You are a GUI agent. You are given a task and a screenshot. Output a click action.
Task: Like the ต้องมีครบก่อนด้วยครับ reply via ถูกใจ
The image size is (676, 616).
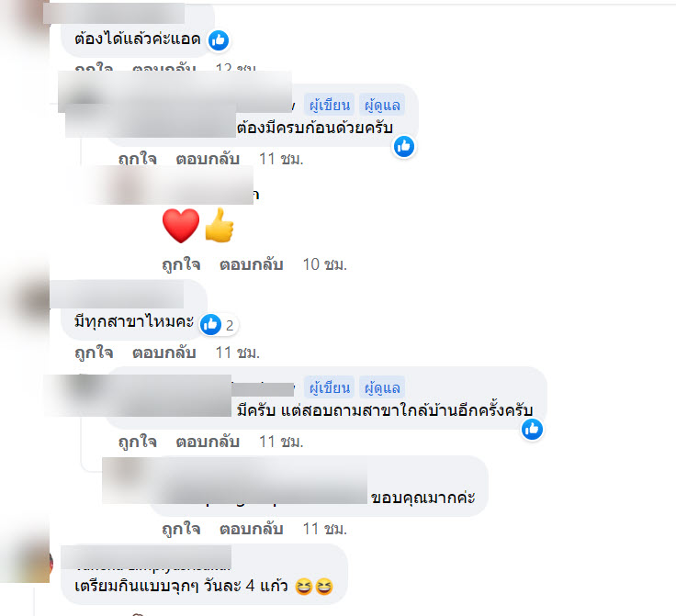tap(138, 159)
